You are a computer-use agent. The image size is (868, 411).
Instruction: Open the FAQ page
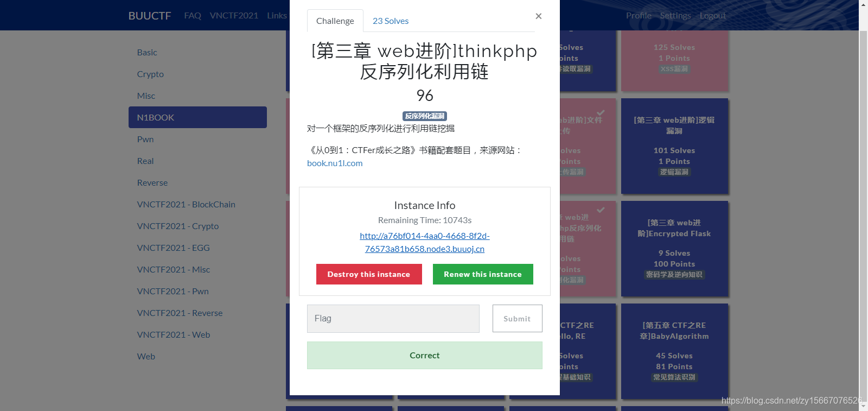pos(193,16)
